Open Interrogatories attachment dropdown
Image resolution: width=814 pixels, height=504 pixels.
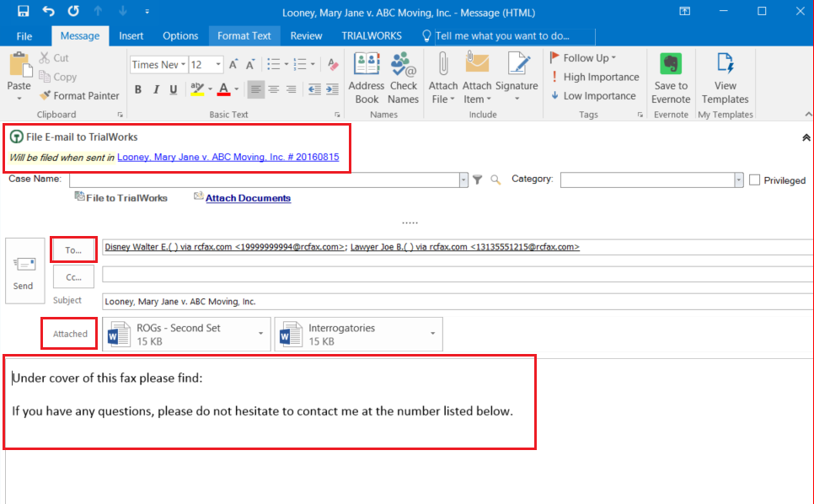tap(432, 334)
